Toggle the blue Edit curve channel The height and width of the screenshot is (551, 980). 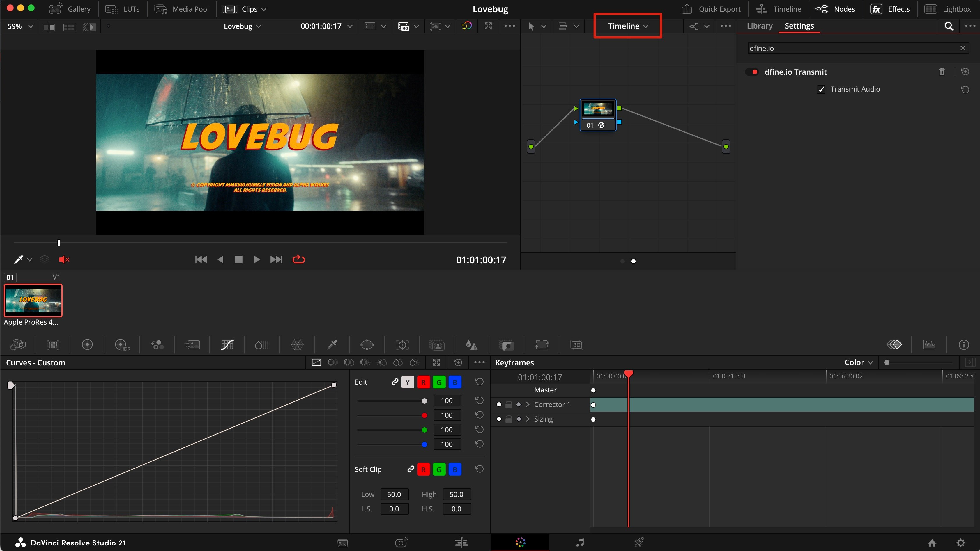(x=455, y=382)
